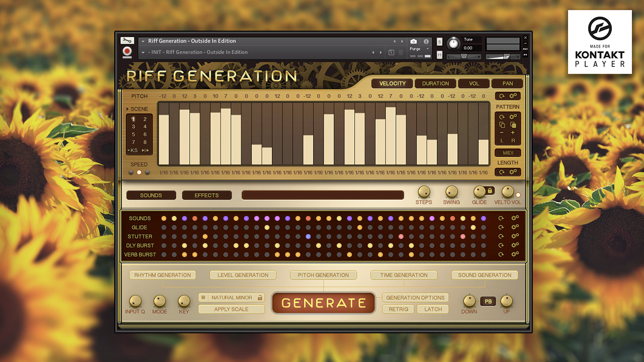Click the MIDI export button
Screen dimensions: 644x362
pyautogui.click(x=508, y=153)
